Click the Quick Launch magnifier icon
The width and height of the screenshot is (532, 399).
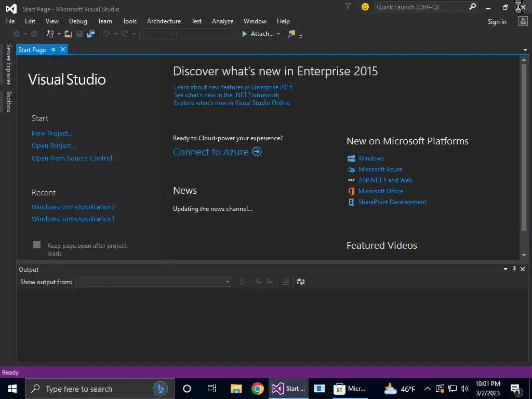point(472,7)
